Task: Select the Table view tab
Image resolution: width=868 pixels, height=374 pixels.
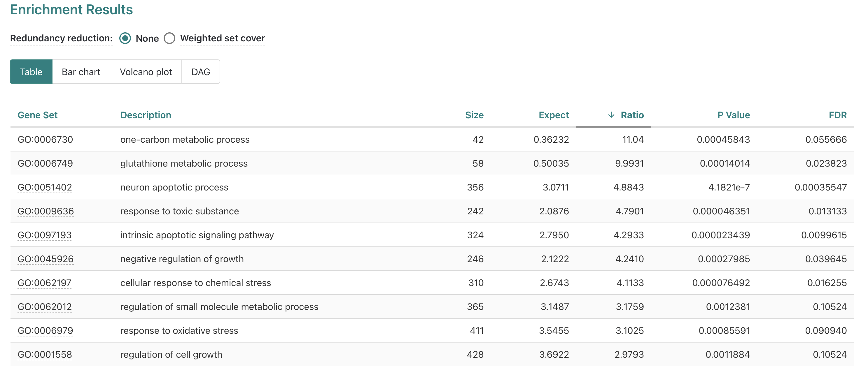Action: coord(31,72)
